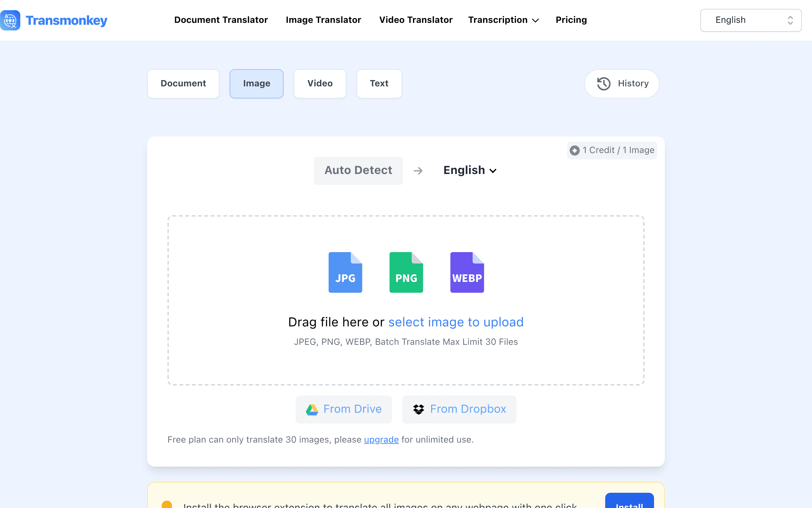Click the WEBP file type icon
The height and width of the screenshot is (508, 812).
[x=467, y=272]
